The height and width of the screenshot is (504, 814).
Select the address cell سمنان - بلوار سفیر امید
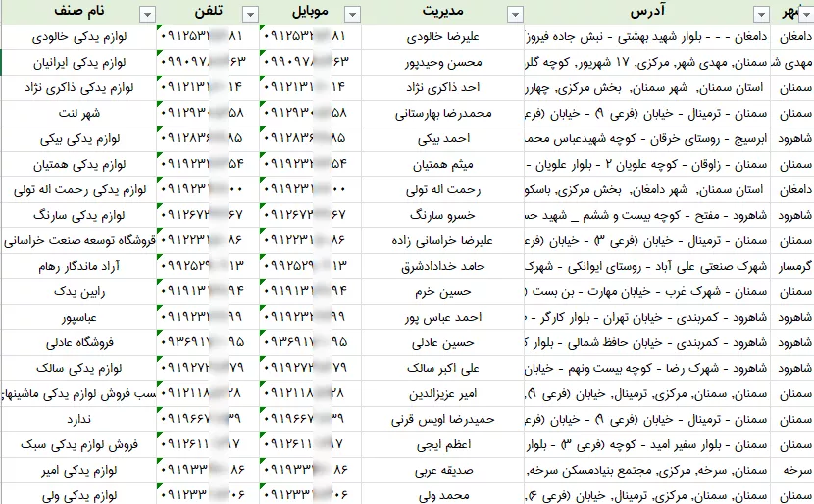click(x=647, y=444)
